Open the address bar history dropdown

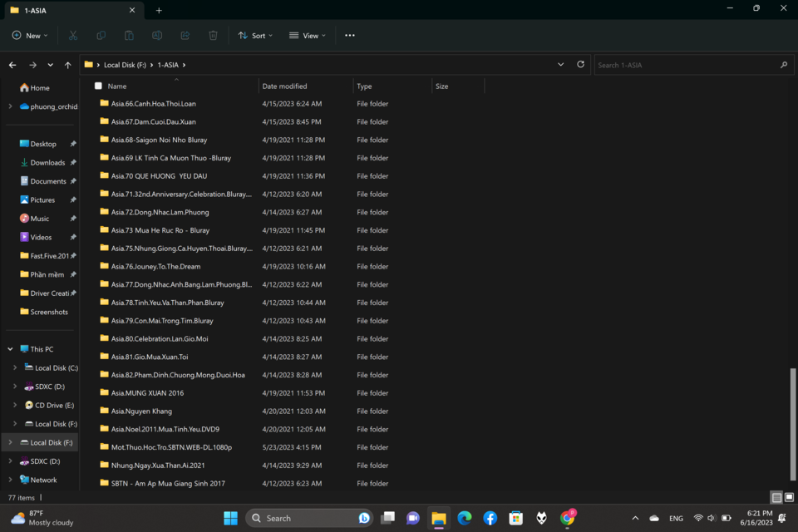(x=560, y=64)
